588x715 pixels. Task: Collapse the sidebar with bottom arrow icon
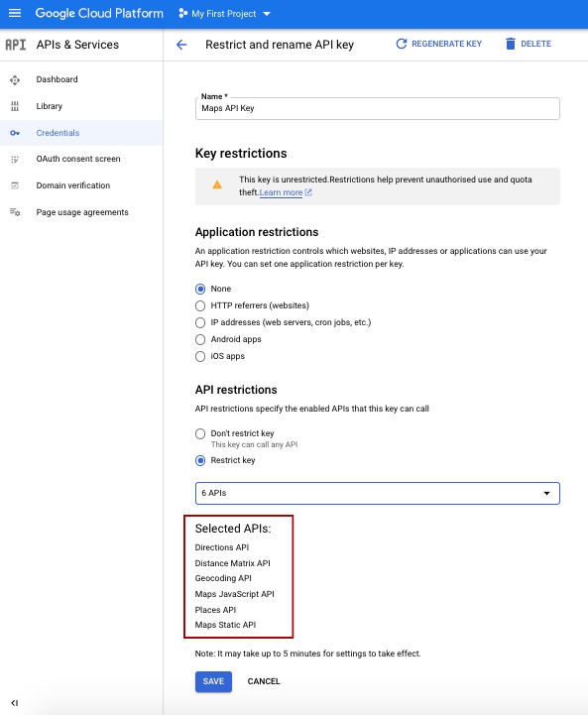(15, 703)
